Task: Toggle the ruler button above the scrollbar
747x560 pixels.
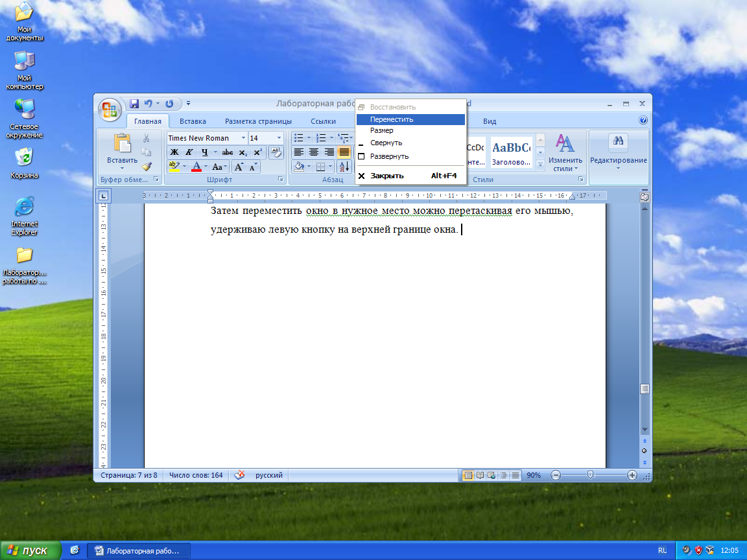Action: coord(645,196)
